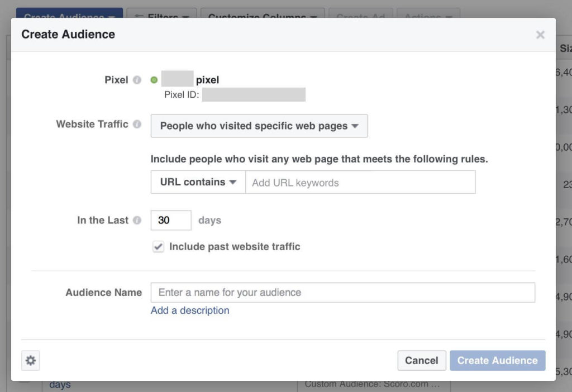Open advanced options with the gear icon
Image resolution: width=572 pixels, height=392 pixels.
pos(30,360)
